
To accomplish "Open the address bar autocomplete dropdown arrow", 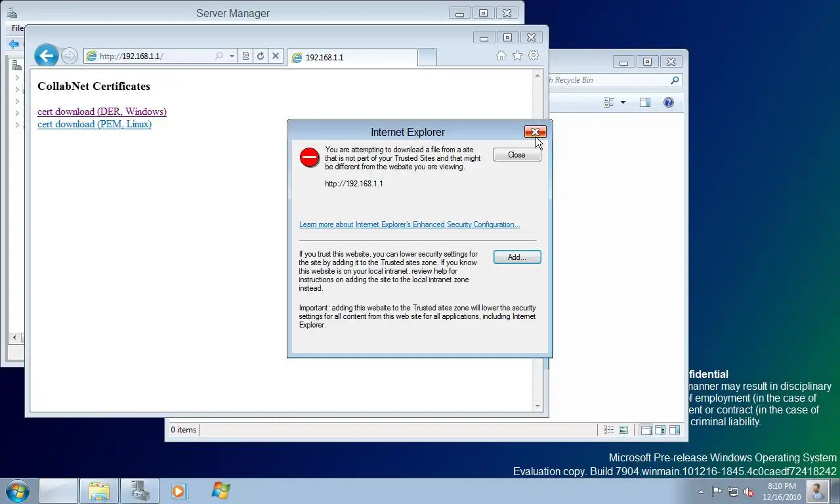I will point(232,56).
